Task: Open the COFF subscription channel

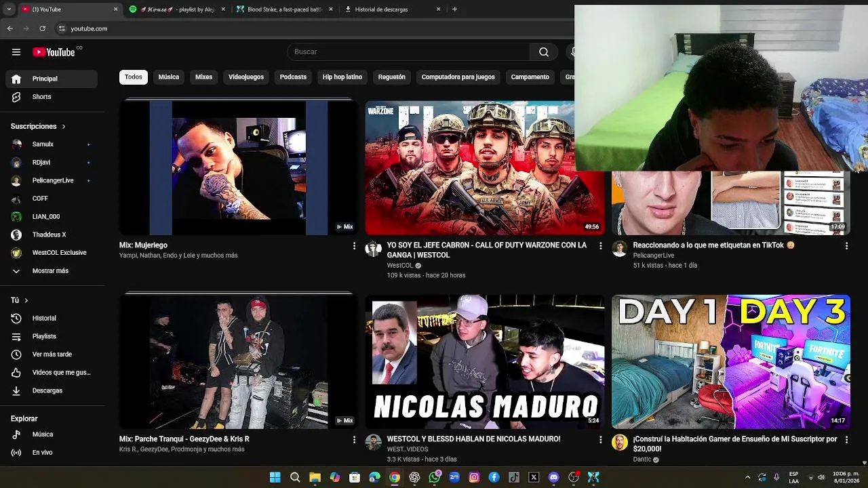Action: coord(52,199)
